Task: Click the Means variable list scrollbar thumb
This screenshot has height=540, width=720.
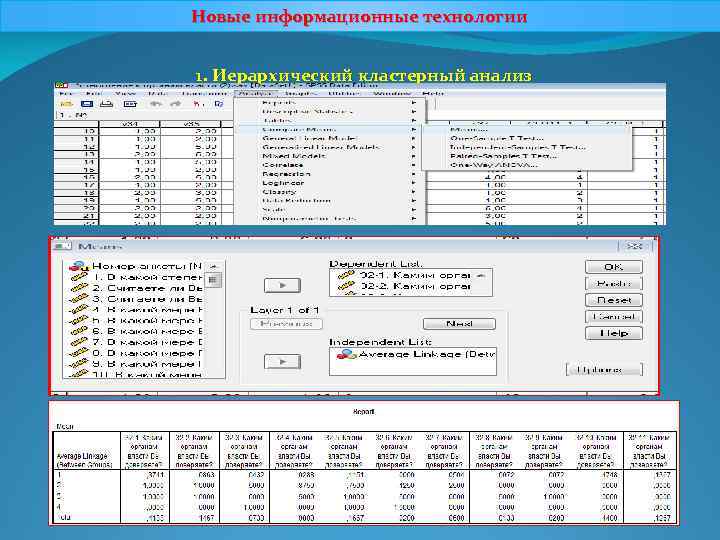Action: click(x=213, y=280)
